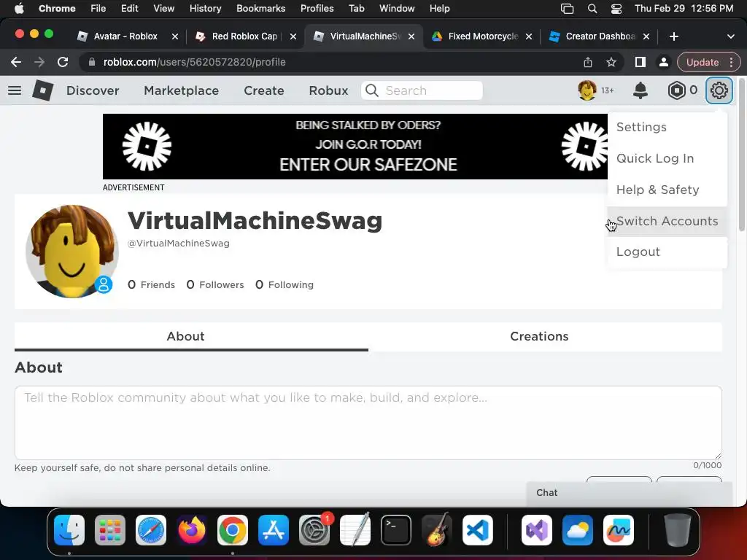Click the profile presence status icon
The width and height of the screenshot is (747, 560).
click(x=104, y=284)
